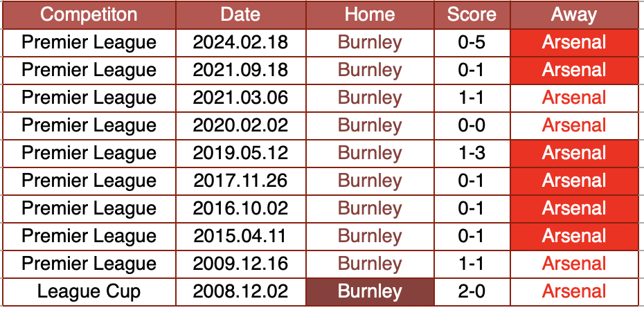Click Premier League cell in 2021.03.06 row
644x310 pixels.
(89, 98)
